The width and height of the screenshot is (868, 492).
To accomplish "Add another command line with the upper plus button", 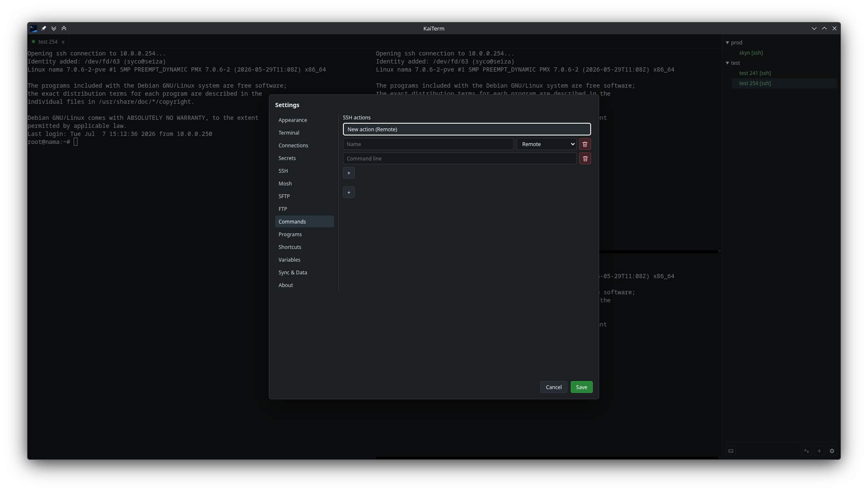I will 348,173.
